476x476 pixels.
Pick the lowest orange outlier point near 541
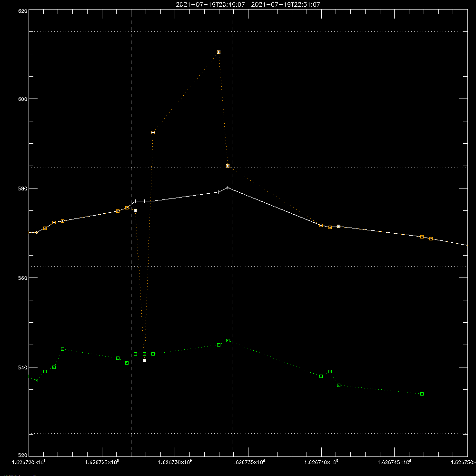(145, 361)
